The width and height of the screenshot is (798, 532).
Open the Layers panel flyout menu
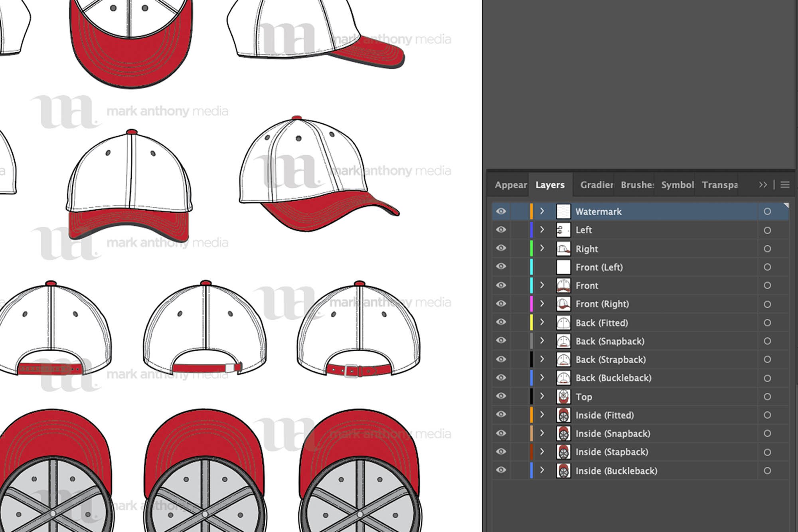point(785,184)
